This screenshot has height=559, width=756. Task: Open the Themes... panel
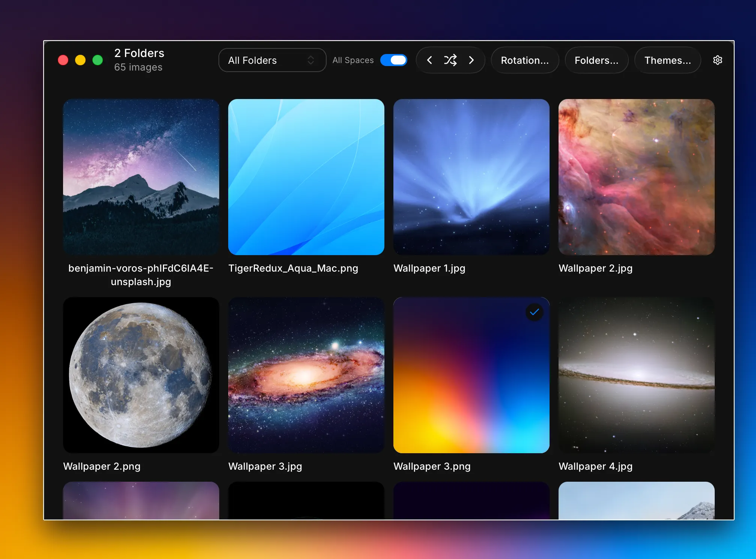[667, 60]
